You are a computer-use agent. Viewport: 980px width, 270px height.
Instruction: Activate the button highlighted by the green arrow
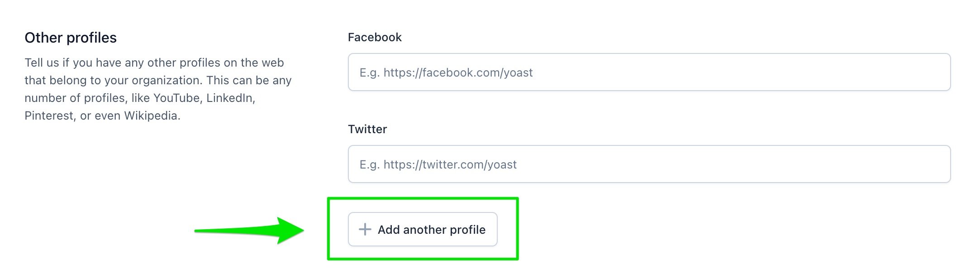coord(422,230)
